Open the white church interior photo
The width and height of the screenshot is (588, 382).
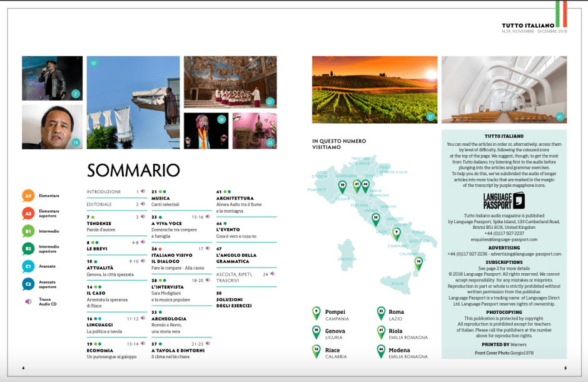[504, 89]
